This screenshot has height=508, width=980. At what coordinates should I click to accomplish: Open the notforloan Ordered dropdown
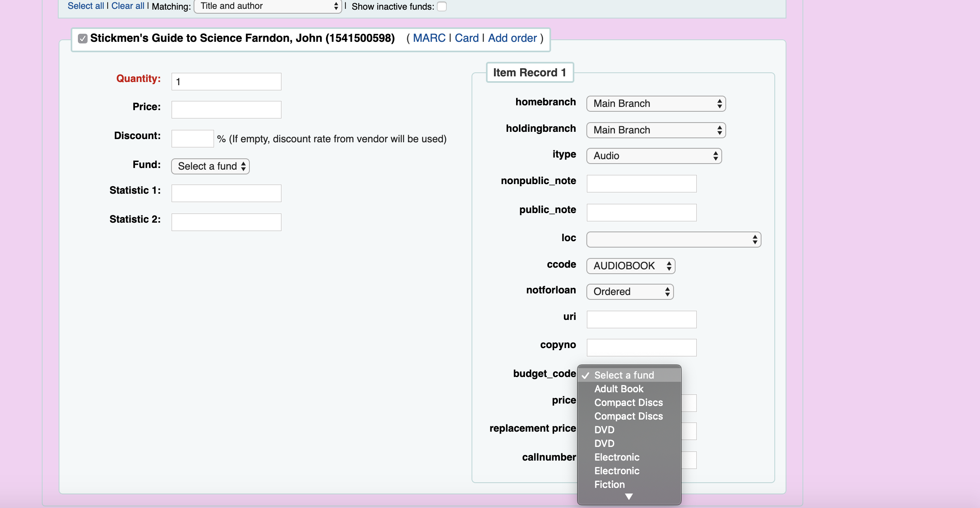630,292
